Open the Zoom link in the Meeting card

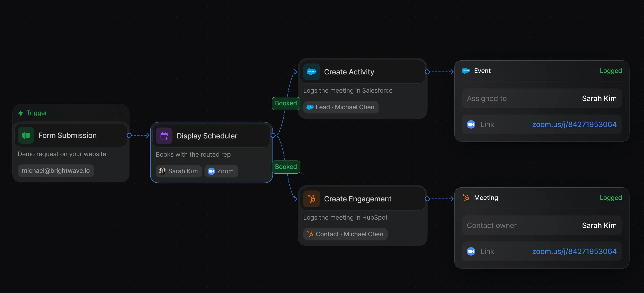tap(574, 251)
